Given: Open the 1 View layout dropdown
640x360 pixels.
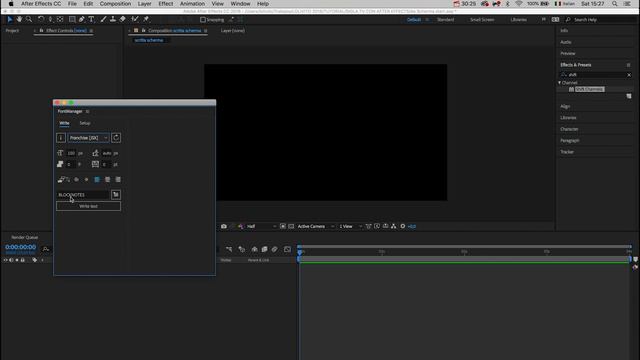Looking at the screenshot, I should 351,226.
